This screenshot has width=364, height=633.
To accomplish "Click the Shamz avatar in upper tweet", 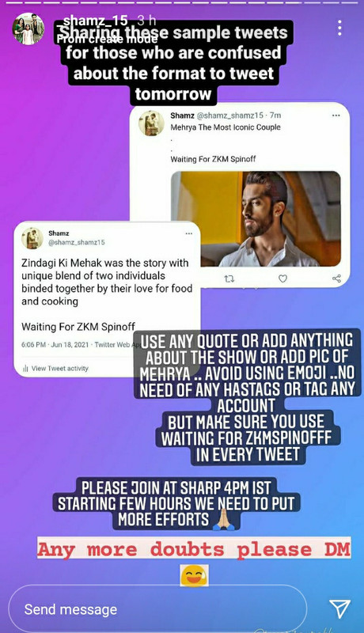I will click(151, 123).
